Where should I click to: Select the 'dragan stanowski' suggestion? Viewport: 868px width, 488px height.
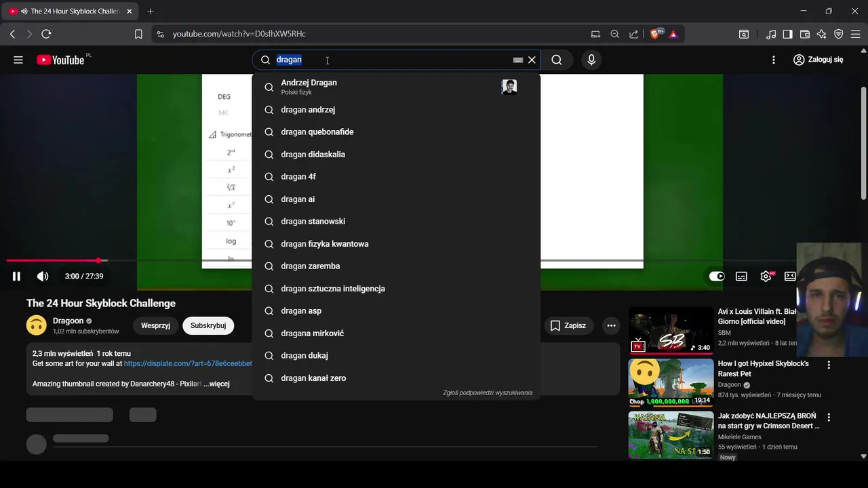[x=396, y=222]
